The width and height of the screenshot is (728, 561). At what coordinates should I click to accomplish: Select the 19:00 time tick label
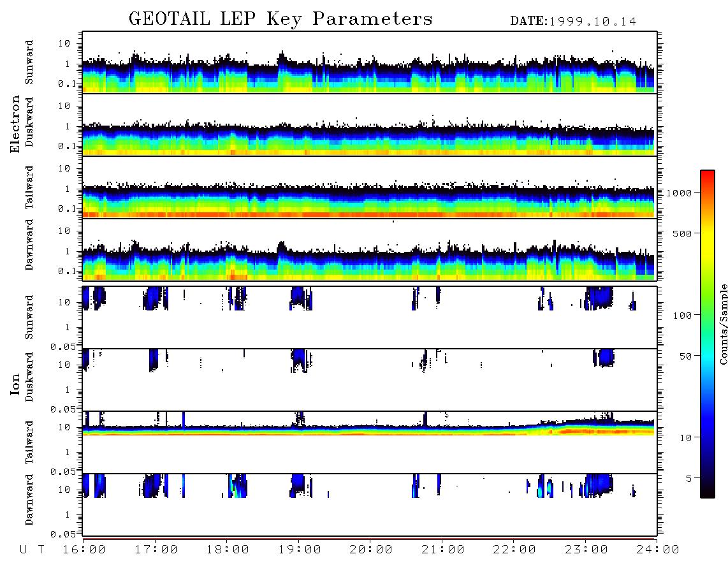(x=300, y=550)
